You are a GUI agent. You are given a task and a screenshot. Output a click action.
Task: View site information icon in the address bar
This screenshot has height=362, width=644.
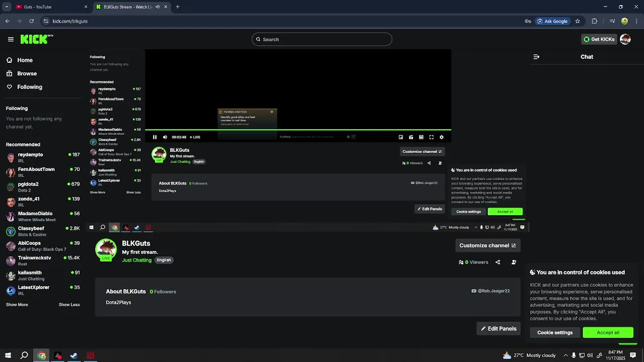[46, 21]
